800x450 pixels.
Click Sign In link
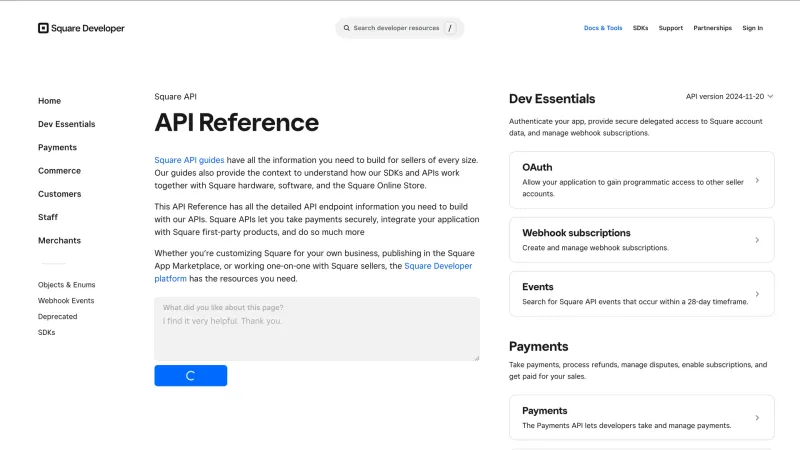click(x=753, y=28)
